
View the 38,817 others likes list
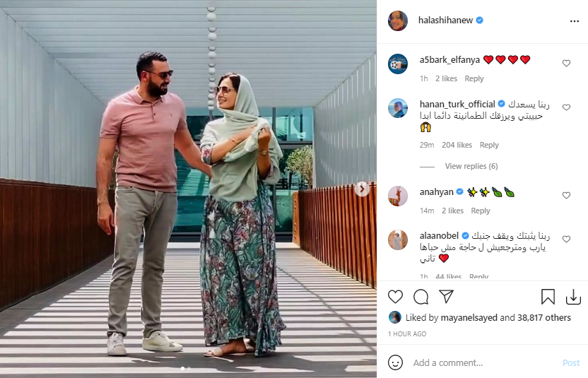point(544,318)
